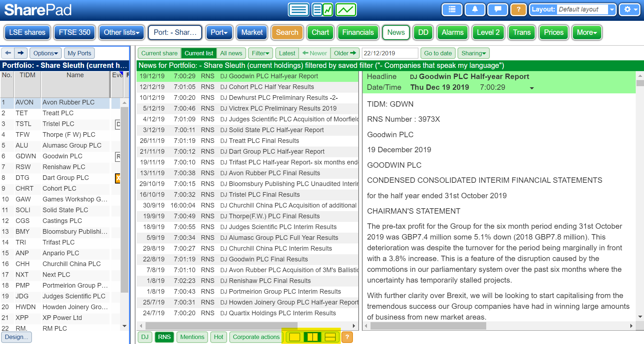644x344 pixels.
Task: Toggle RNS news source filter
Action: [164, 337]
